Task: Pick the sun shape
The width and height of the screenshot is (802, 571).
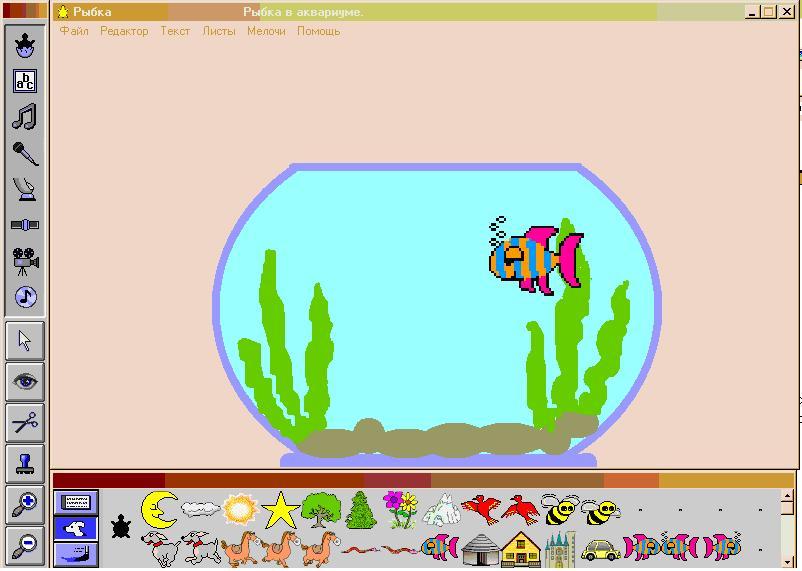Action: [x=240, y=509]
